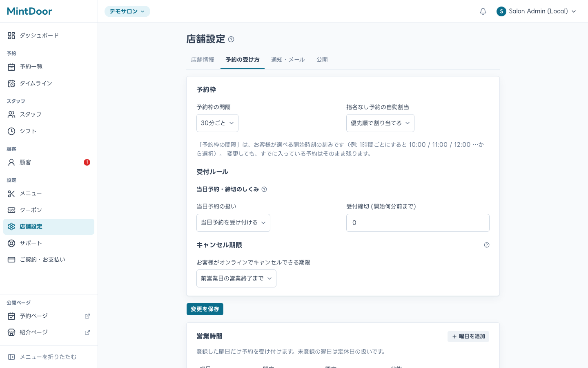Switch to the 店舗情報 tab
Image resolution: width=588 pixels, height=368 pixels.
203,60
